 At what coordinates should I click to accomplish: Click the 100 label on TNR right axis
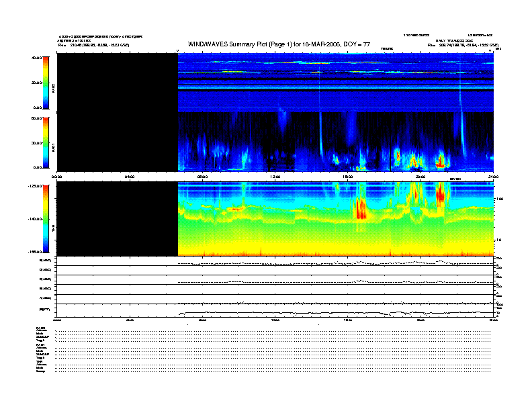point(500,199)
